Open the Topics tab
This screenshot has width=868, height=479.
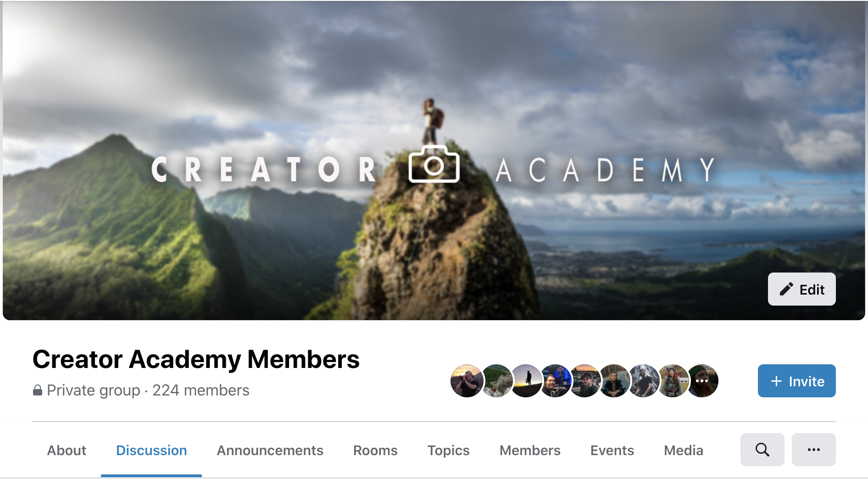click(x=448, y=450)
